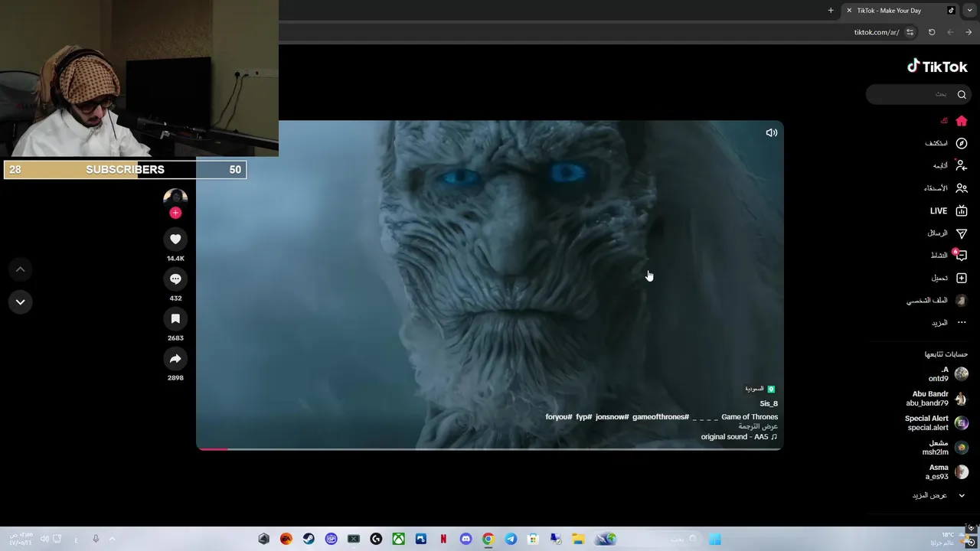
Task: Go to the next video arrow
Action: (21, 302)
